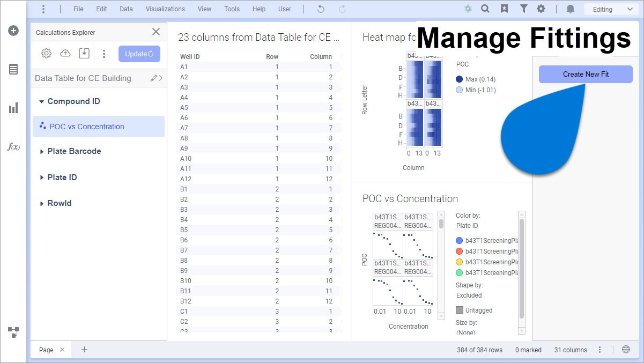Screen dimensions: 644x363
Task: Click the cloud upload icon
Action: click(65, 54)
